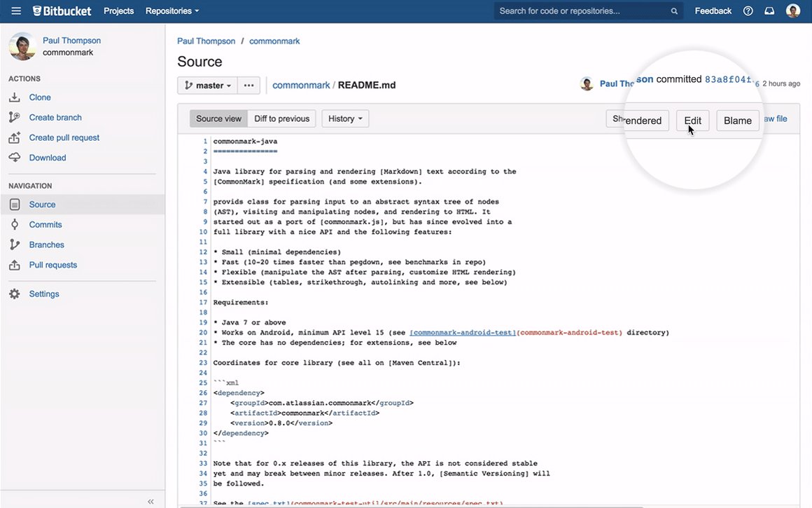Open the Clone action link

point(40,97)
